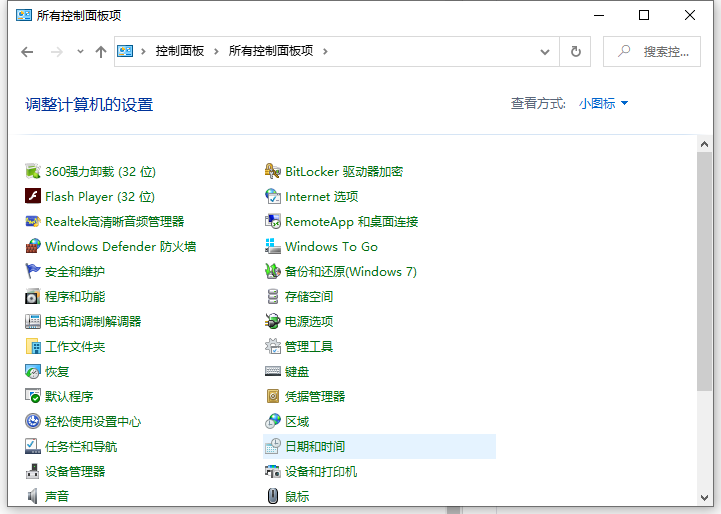This screenshot has height=514, width=721.
Task: Click the Windows Defender 防火墙 icon
Action: tap(33, 247)
